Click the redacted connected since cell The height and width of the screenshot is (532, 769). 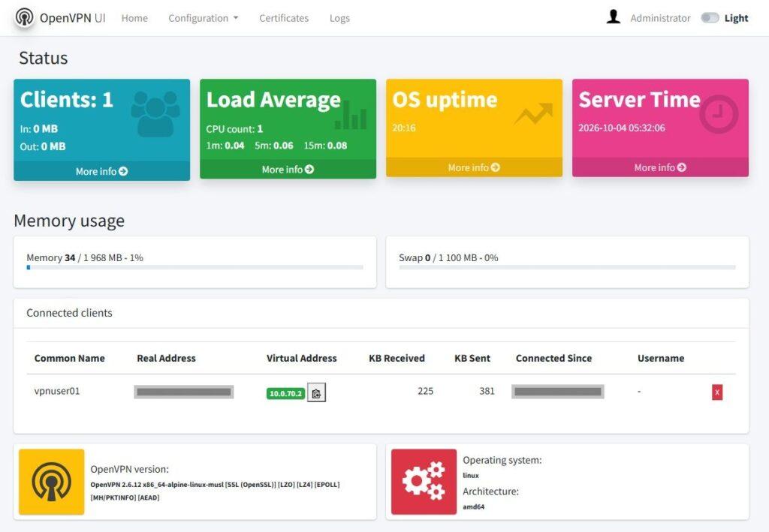coord(558,392)
